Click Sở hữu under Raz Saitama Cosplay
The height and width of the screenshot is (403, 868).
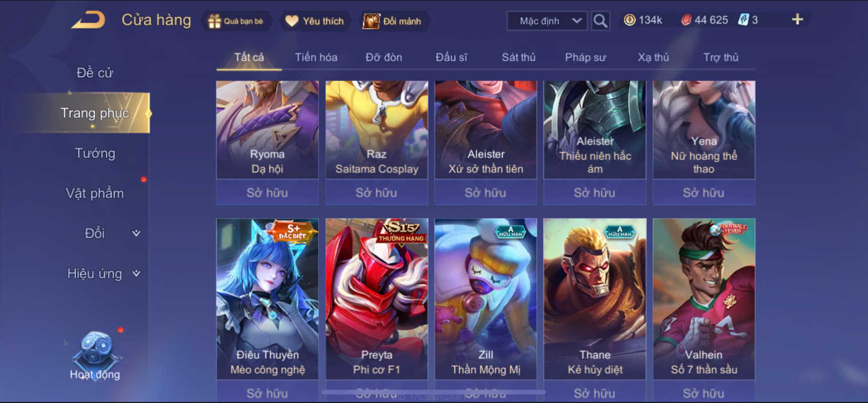click(376, 193)
